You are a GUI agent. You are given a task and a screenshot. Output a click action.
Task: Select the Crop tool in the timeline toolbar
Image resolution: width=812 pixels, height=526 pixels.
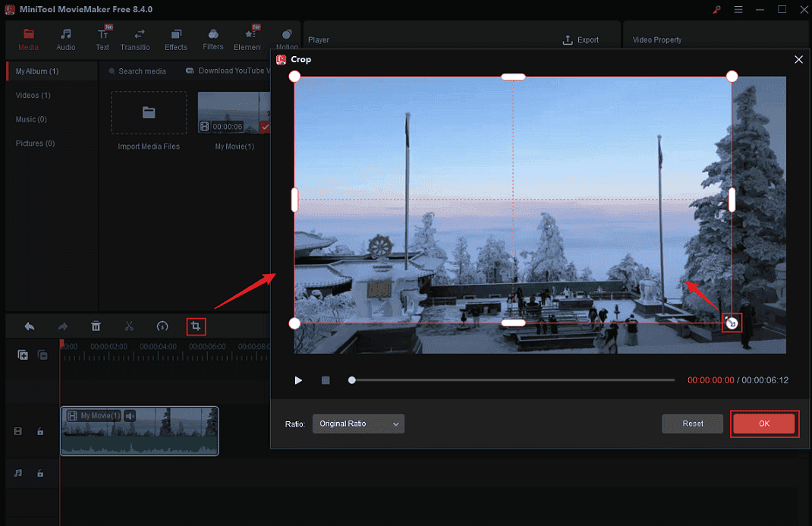tap(196, 326)
